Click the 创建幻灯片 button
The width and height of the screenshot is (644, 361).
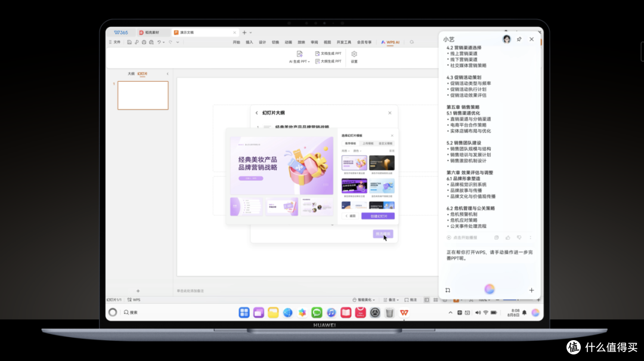click(378, 216)
